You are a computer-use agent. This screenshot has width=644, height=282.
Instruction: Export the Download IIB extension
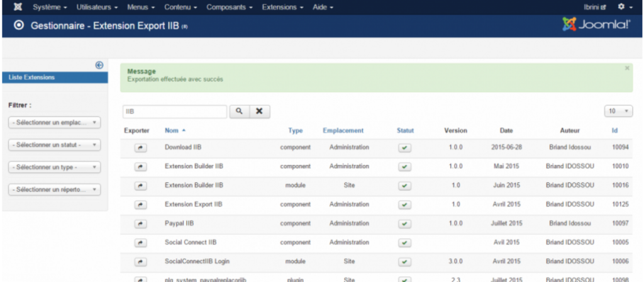(140, 148)
